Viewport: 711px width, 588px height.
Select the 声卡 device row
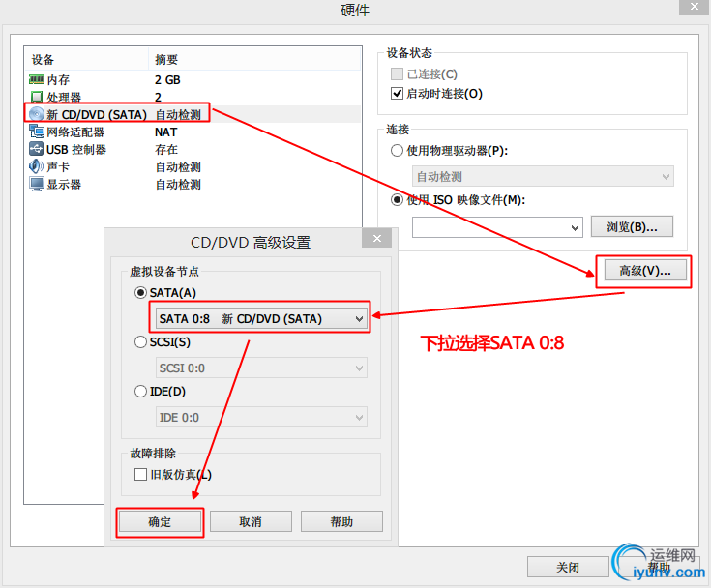click(x=193, y=167)
